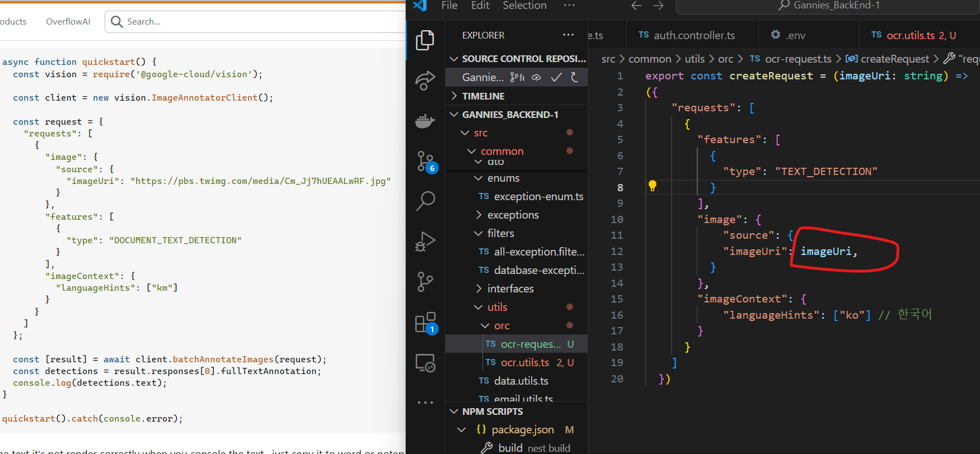Open the Live Share view icon
This screenshot has height=454, width=980.
[x=425, y=81]
